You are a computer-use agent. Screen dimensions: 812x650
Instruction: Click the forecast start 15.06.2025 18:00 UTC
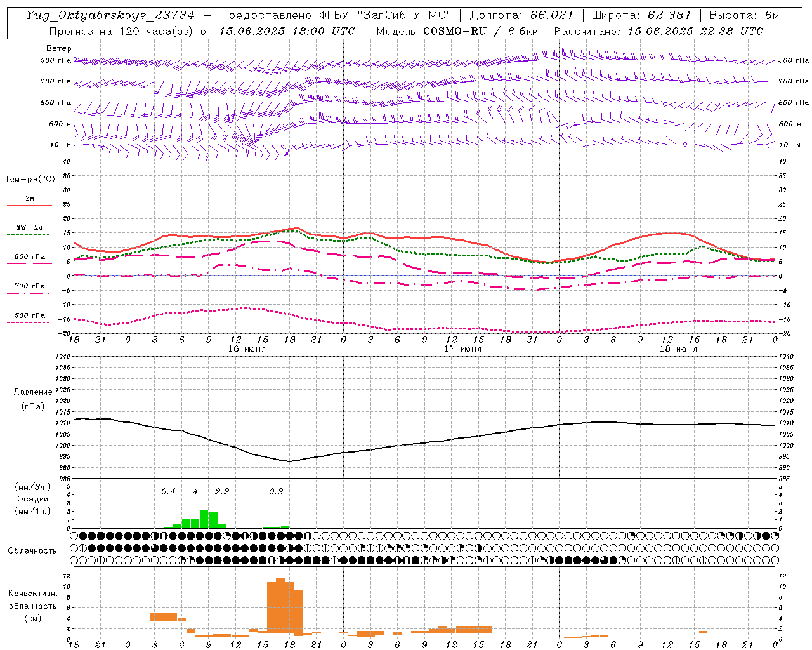tap(287, 31)
